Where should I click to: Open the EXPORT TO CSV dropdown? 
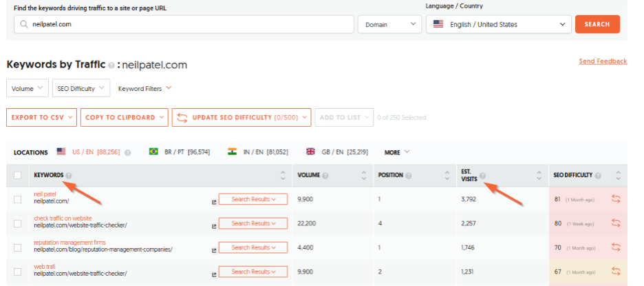tap(41, 117)
